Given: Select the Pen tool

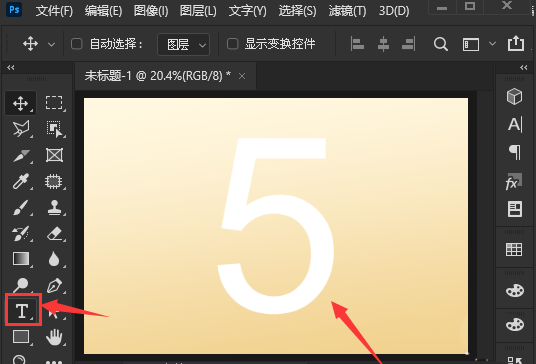Looking at the screenshot, I should [x=54, y=285].
